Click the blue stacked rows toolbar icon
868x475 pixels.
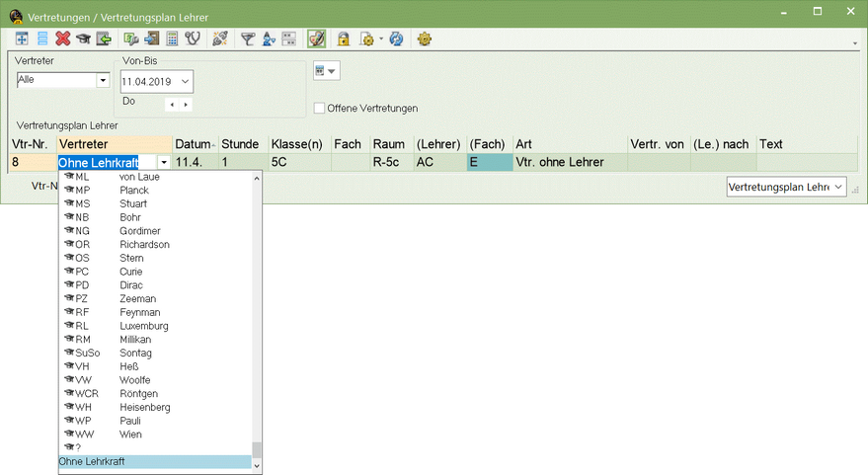[x=42, y=39]
